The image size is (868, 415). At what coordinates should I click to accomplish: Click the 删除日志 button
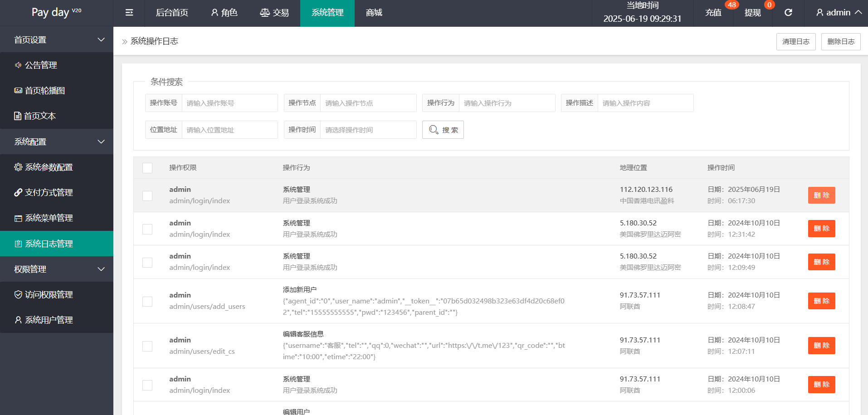tap(841, 42)
